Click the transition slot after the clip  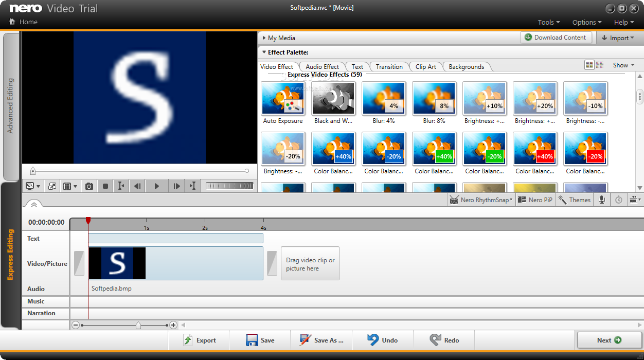272,263
